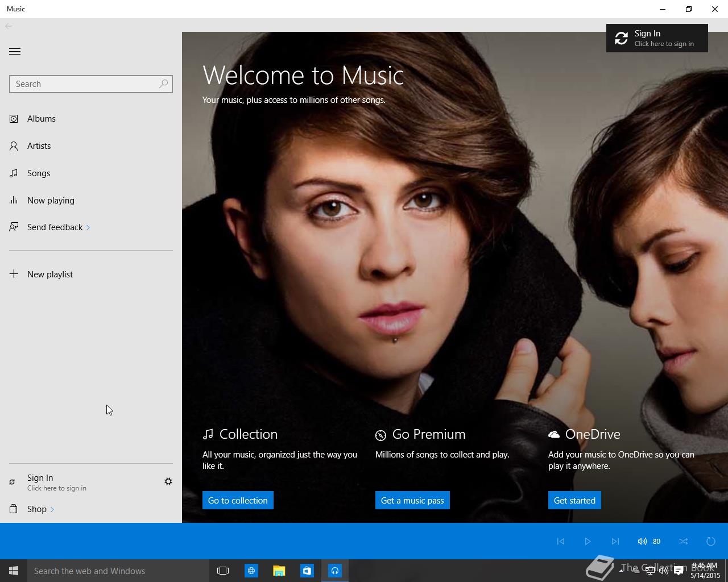Click the Welcome to Music heading
The height and width of the screenshot is (582, 728).
coord(303,76)
